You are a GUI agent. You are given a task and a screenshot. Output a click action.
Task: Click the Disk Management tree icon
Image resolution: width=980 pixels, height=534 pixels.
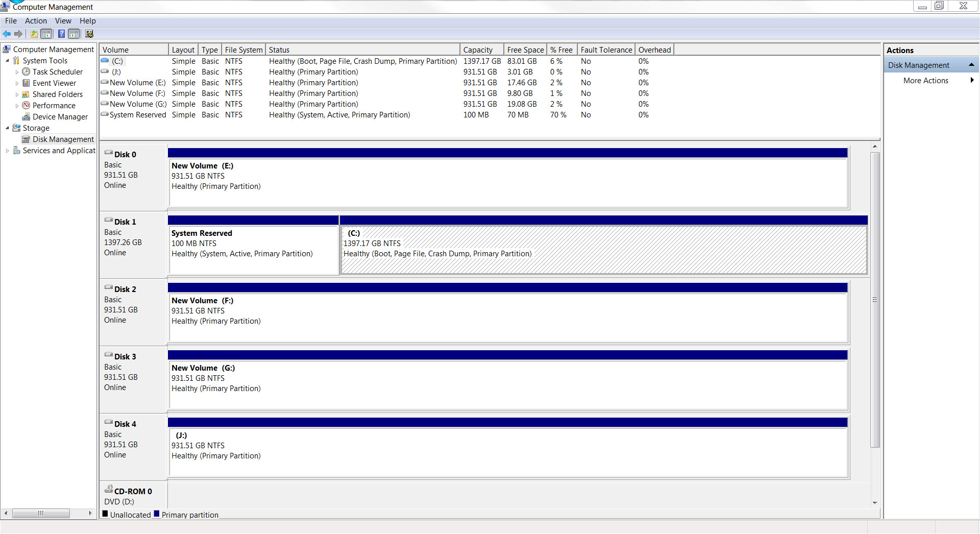tap(26, 139)
